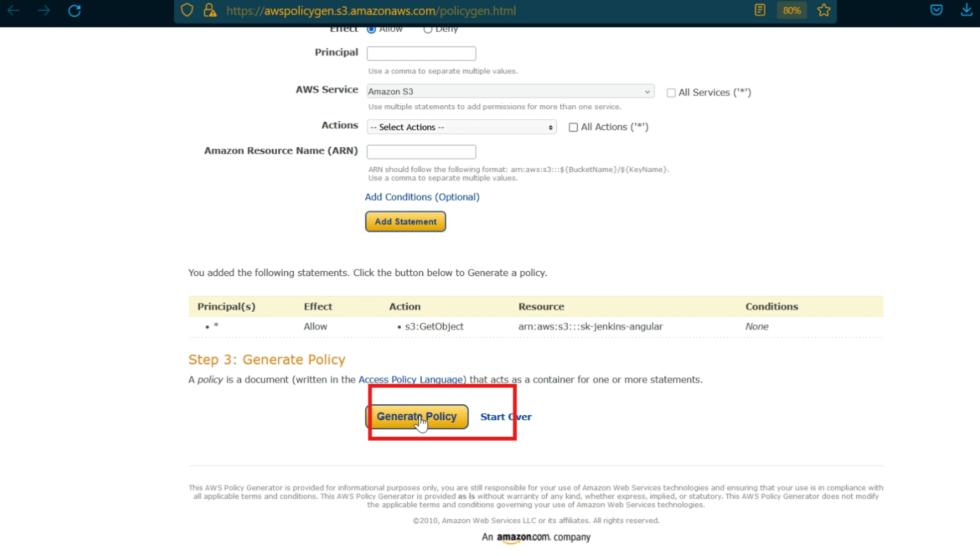
Task: Click the Amazon Resource Name input field
Action: [421, 152]
